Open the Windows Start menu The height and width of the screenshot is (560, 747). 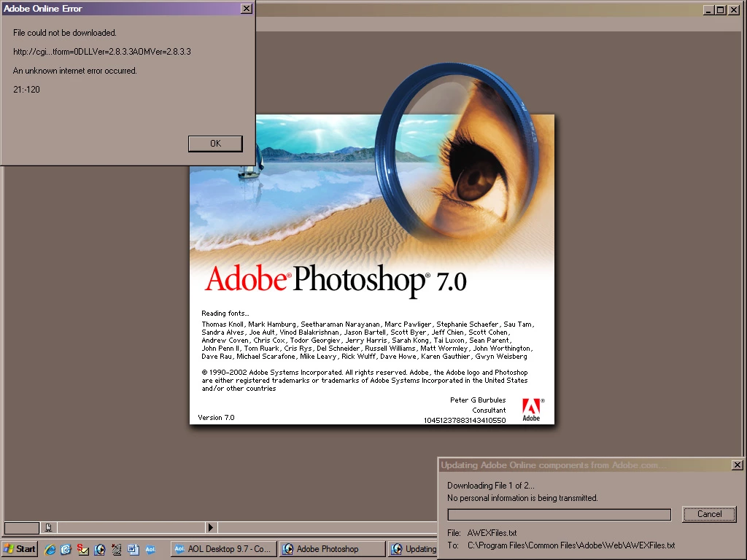click(x=20, y=549)
